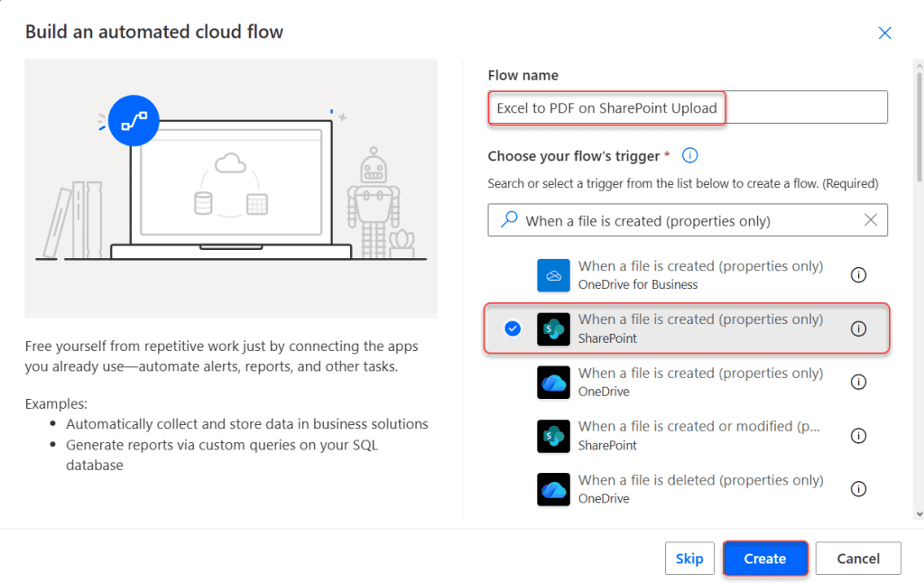Click OneDrive icon of file deleted trigger
924x583 pixels.
(x=553, y=489)
